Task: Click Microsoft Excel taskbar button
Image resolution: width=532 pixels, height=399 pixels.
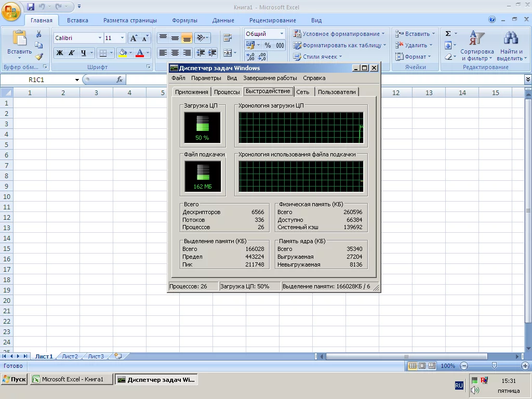Action: (71, 379)
